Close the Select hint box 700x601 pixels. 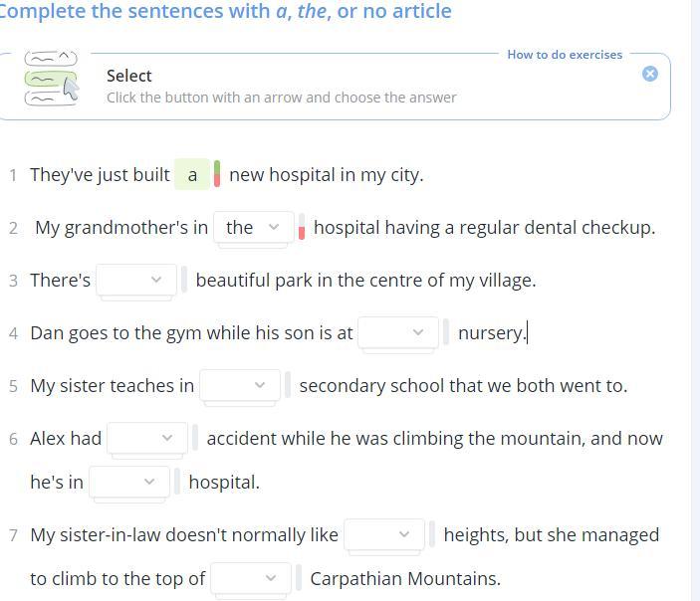point(650,74)
